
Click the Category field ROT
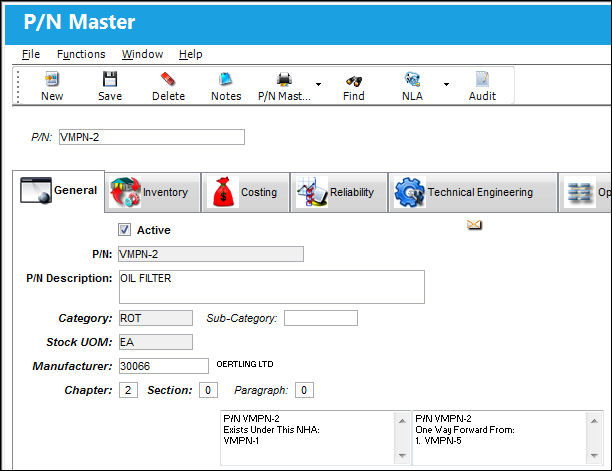[x=156, y=318]
